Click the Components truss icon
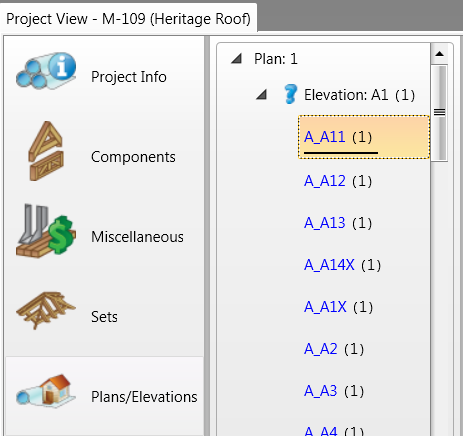This screenshot has height=436, width=463. click(x=46, y=151)
